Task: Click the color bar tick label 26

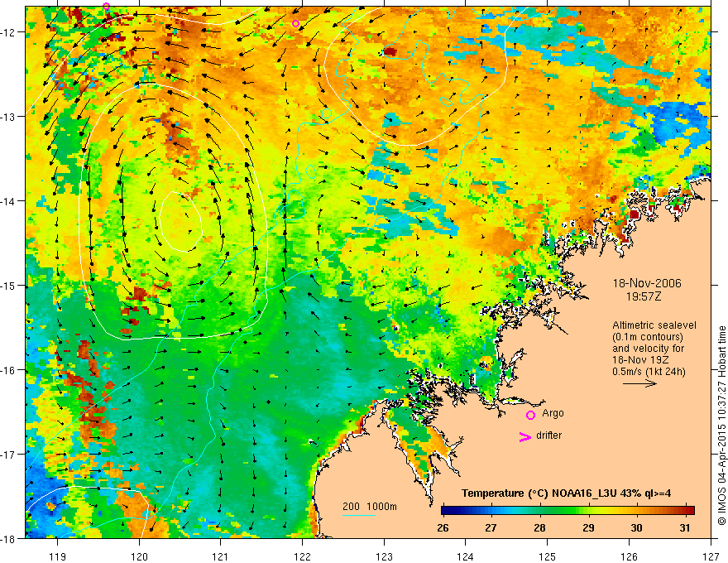Action: [443, 527]
